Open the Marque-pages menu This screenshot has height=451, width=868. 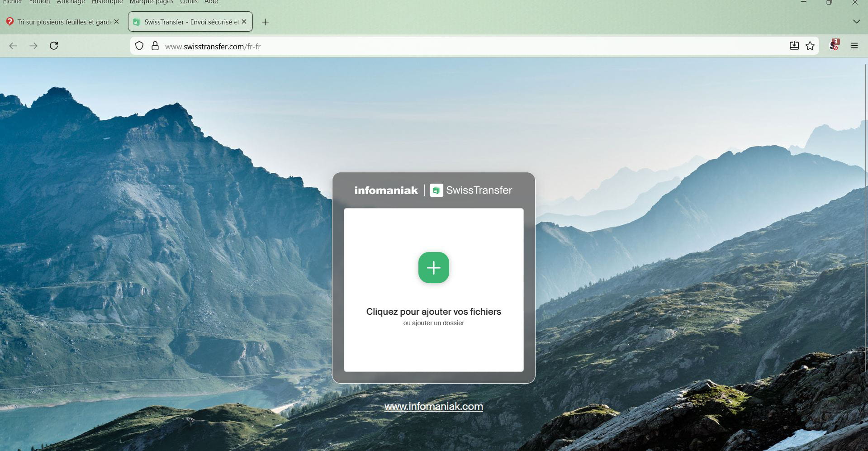pos(152,2)
